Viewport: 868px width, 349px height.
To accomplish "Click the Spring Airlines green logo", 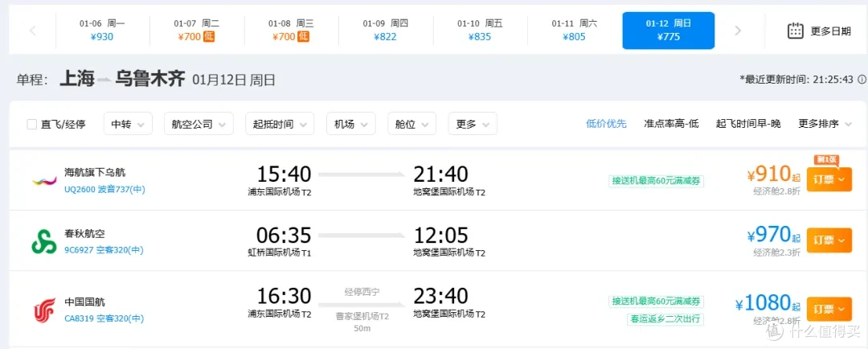I will [x=43, y=240].
